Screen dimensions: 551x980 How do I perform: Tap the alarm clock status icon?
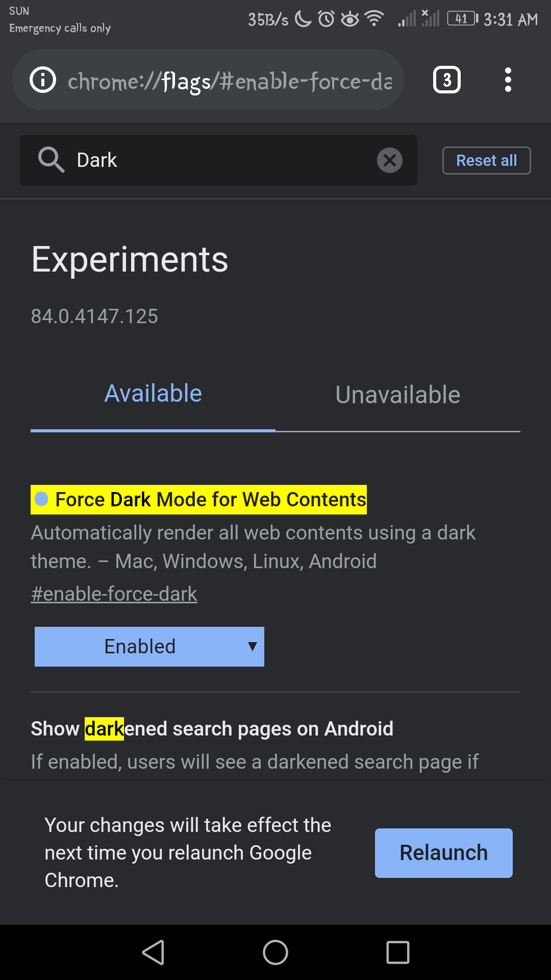(327, 19)
